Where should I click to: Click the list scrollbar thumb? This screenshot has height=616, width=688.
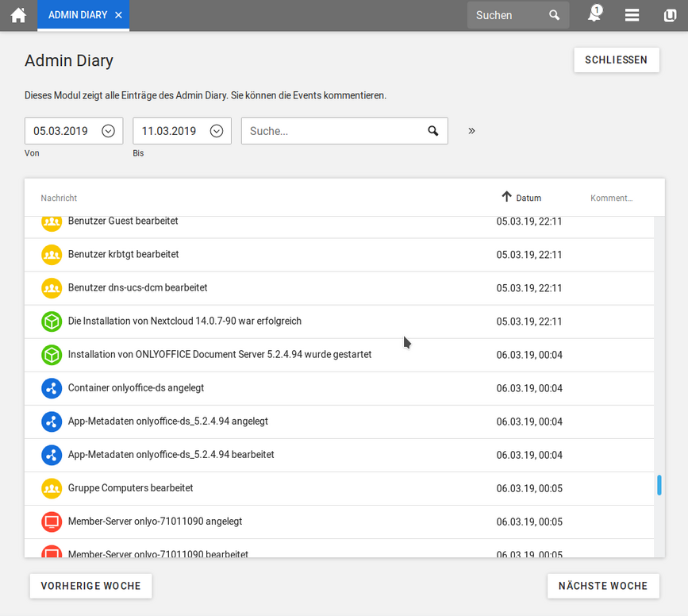click(659, 485)
